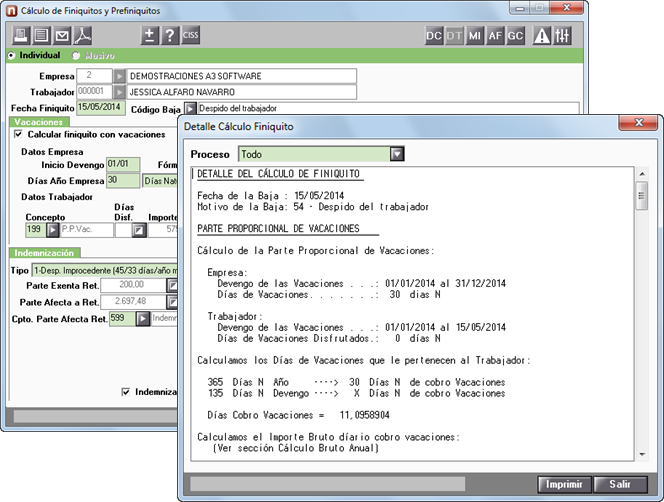The width and height of the screenshot is (664, 502).
Task: Open the Días Disf. detail button
Action: 139,230
